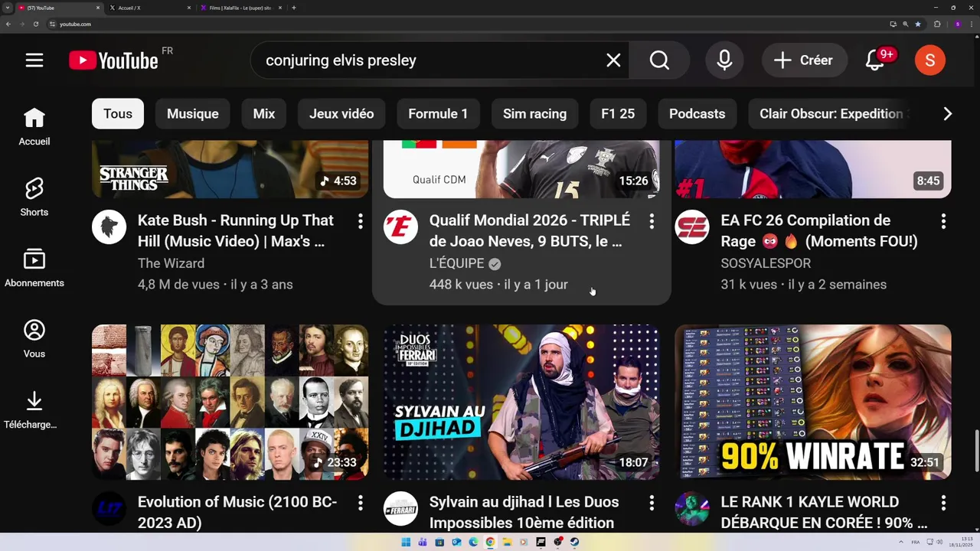Screen dimensions: 980x551
Task: Open the SOSYALESPOR channel name link
Action: click(x=766, y=263)
